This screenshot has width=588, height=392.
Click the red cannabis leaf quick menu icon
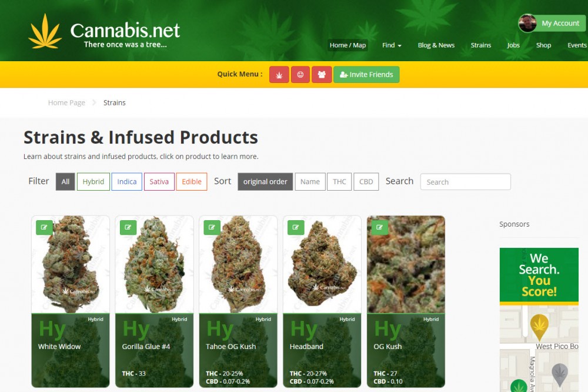(x=279, y=74)
